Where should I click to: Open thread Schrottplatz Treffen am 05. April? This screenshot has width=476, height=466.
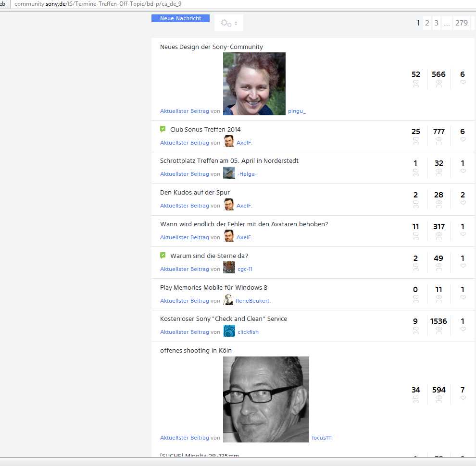[229, 161]
